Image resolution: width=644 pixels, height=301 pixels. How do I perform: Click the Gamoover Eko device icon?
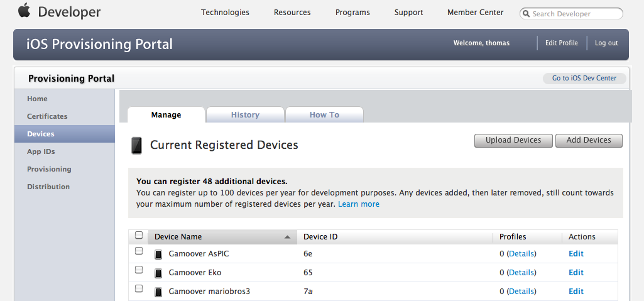pyautogui.click(x=158, y=273)
